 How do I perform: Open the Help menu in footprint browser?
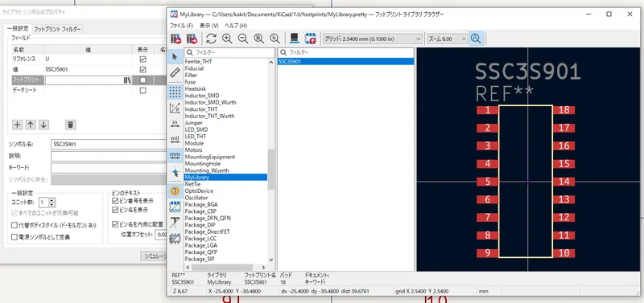[x=236, y=26]
